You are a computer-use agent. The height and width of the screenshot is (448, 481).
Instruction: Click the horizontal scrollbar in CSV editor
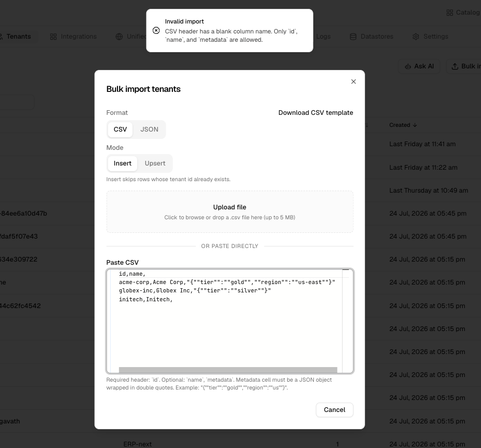pos(228,370)
